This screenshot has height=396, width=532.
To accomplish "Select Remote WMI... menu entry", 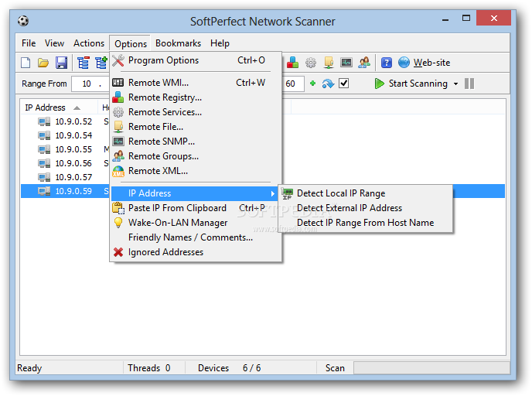I will [196, 83].
